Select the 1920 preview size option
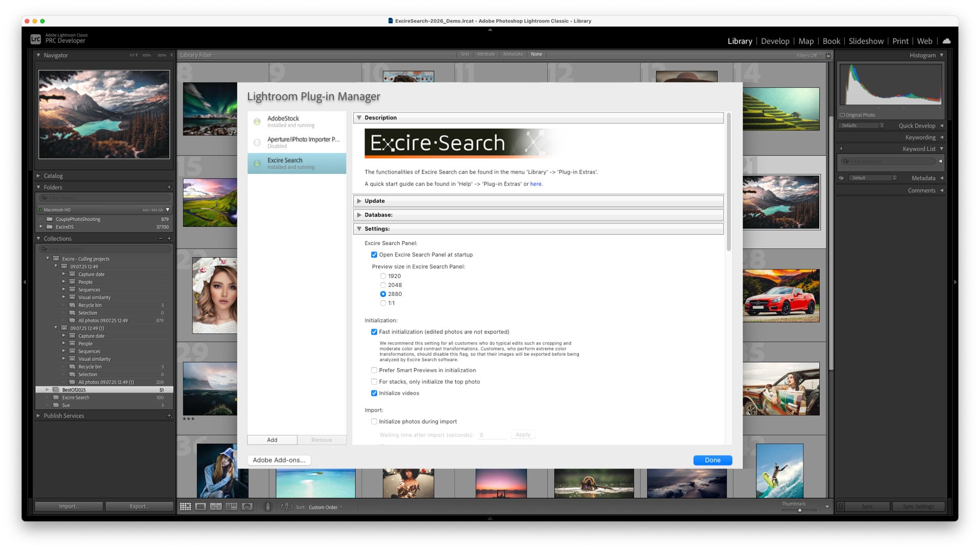The image size is (980, 551). (383, 276)
